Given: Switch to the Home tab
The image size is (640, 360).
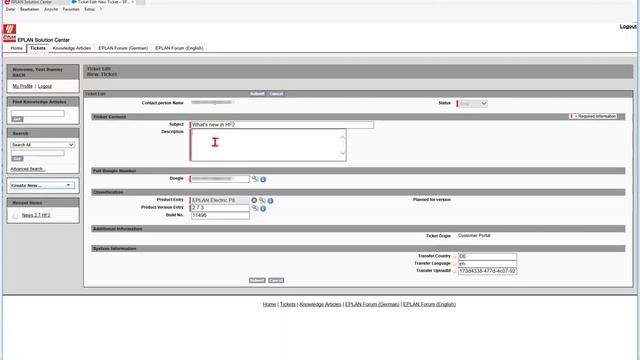Looking at the screenshot, I should (x=16, y=48).
